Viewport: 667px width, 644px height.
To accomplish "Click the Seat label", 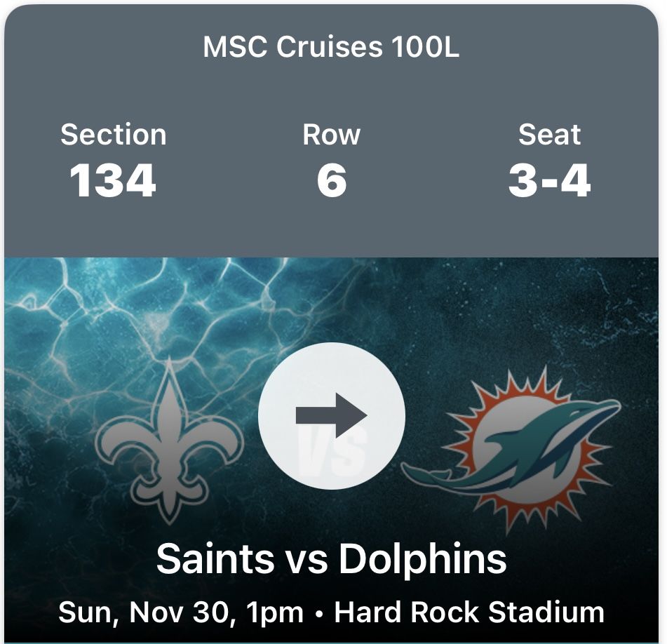I will (x=549, y=135).
